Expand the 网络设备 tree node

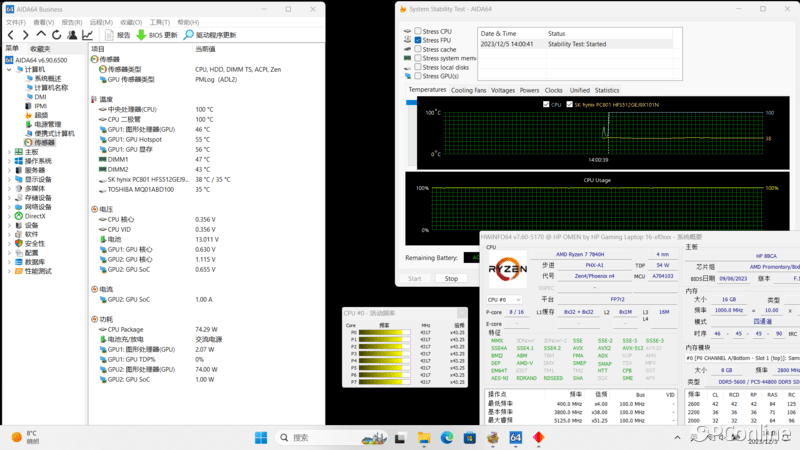[x=9, y=207]
